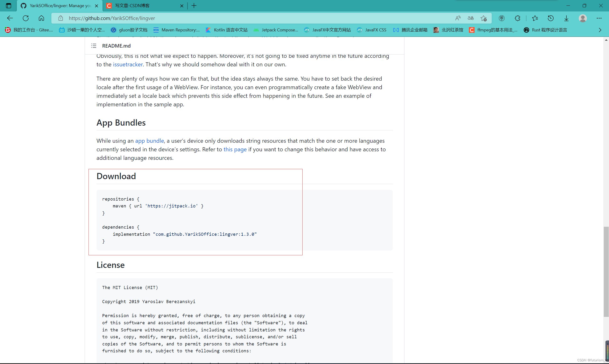609x364 pixels.
Task: Open JavaFX中文官方网站 bookmark
Action: 327,30
